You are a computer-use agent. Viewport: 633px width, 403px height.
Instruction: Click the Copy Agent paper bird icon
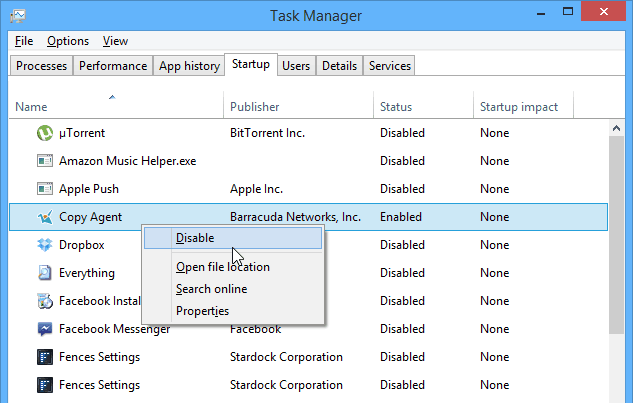pos(45,217)
